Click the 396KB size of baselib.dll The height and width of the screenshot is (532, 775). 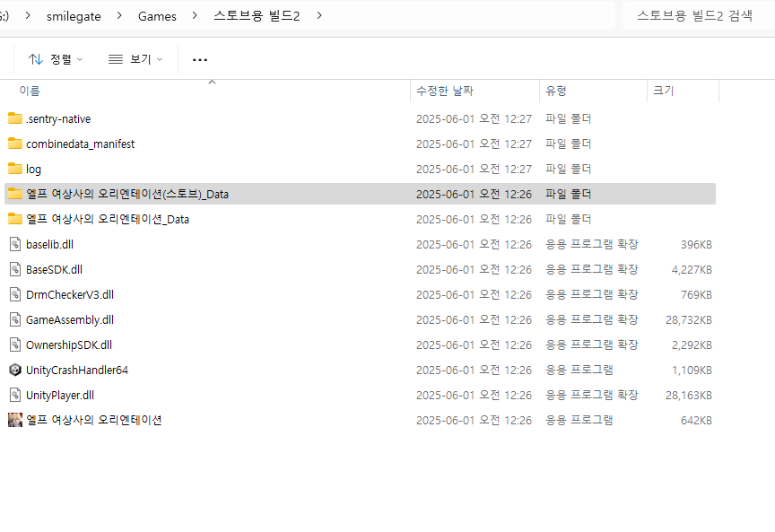[x=696, y=244]
